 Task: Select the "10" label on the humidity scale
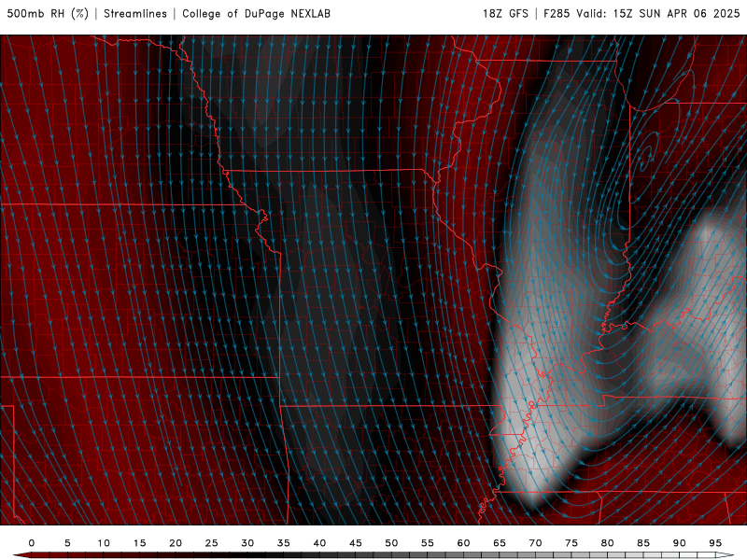point(104,543)
